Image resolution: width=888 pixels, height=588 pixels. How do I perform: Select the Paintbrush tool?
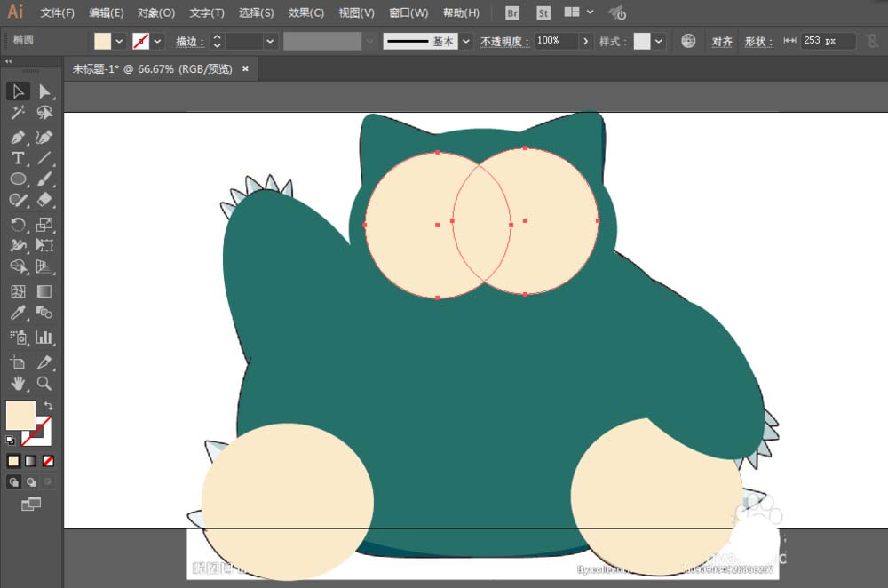(x=44, y=179)
